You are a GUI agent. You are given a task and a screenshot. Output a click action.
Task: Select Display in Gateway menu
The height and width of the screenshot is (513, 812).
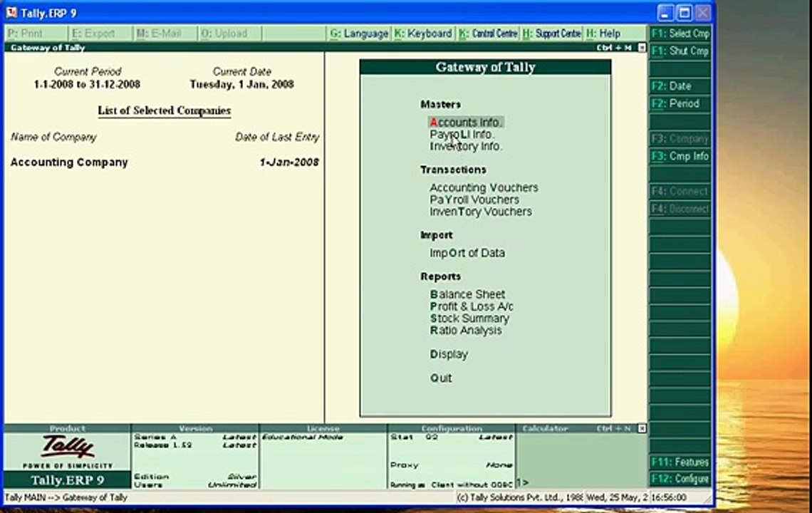(449, 354)
